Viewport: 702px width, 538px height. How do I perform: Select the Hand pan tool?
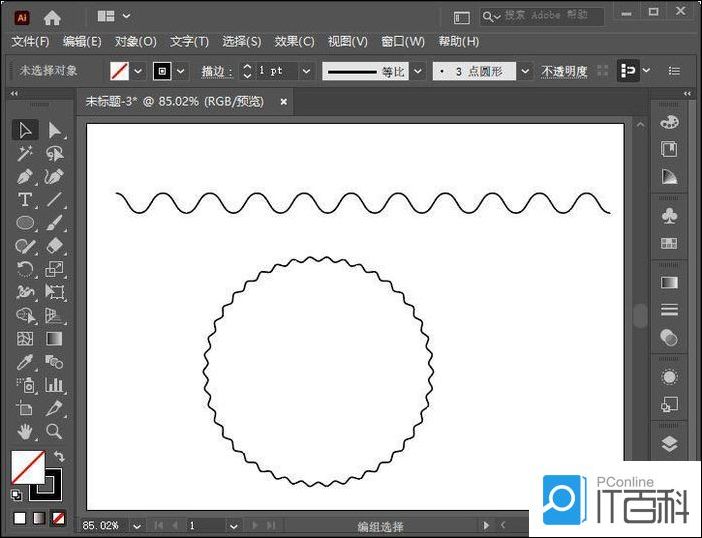tap(25, 431)
